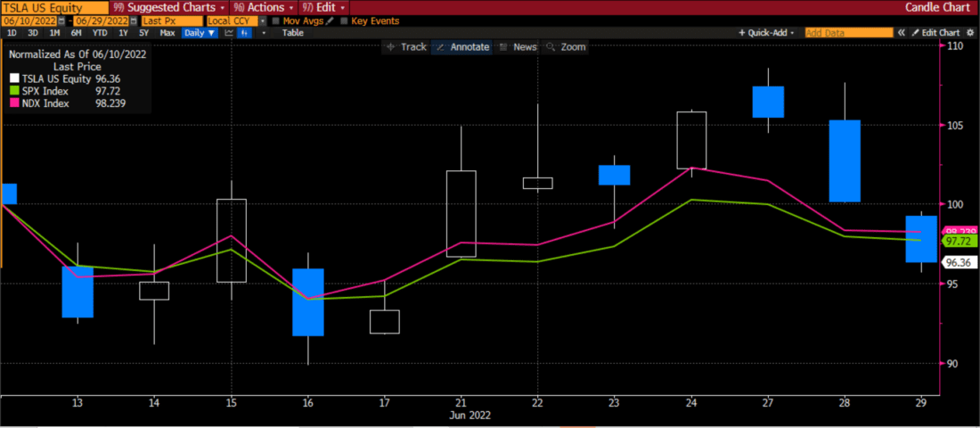The height and width of the screenshot is (428, 980).
Task: Edit moving averages with the pencil icon
Action: tap(330, 21)
